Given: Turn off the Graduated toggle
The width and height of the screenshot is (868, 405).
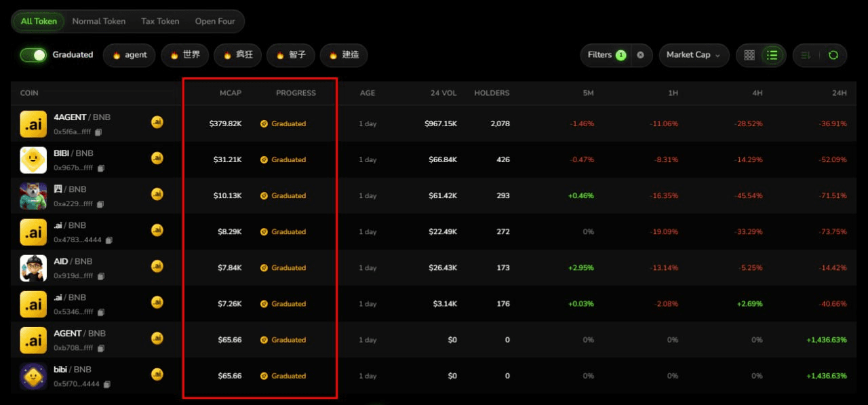Looking at the screenshot, I should coord(33,55).
